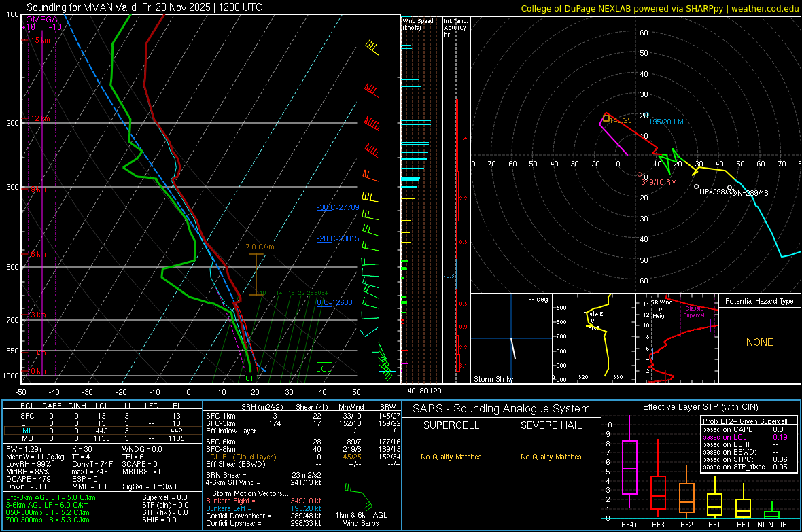Click the ConvT = 74F value
802x532 pixels.
(92, 465)
